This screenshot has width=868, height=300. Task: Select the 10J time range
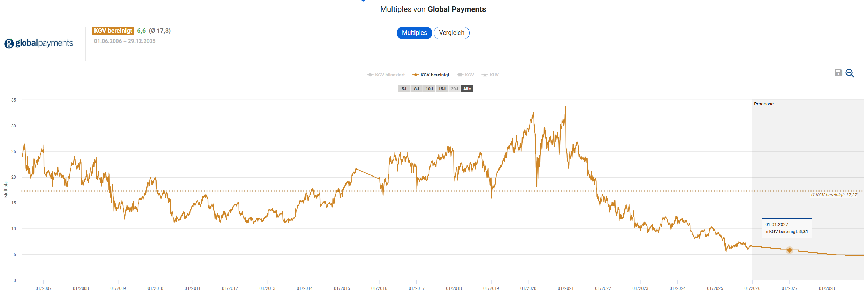coord(429,89)
